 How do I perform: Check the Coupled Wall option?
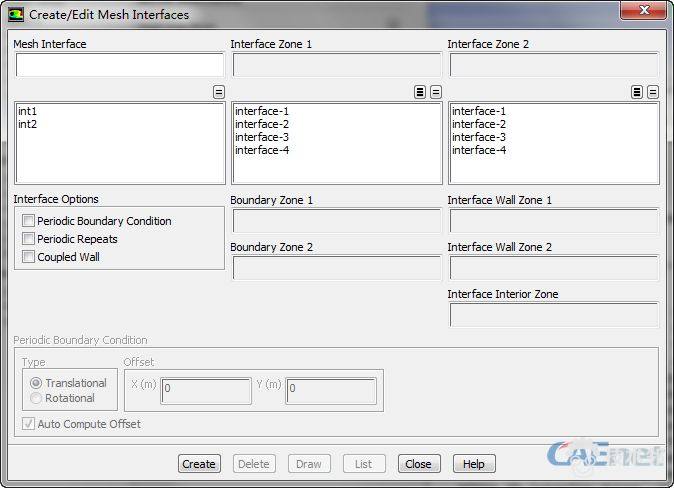pyautogui.click(x=28, y=257)
